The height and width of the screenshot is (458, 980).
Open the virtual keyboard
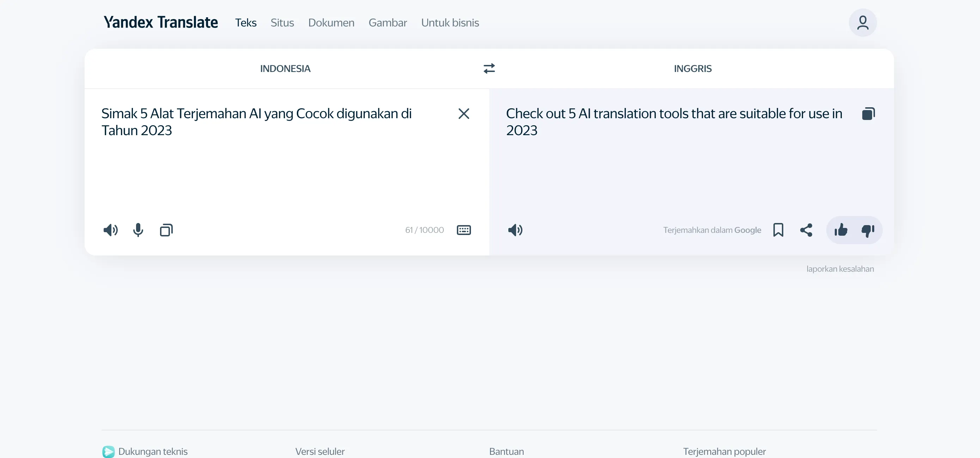click(x=463, y=230)
